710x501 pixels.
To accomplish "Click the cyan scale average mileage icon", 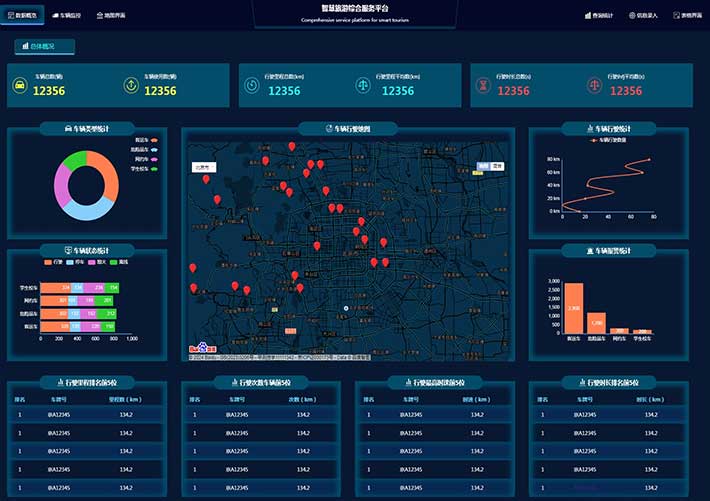I will point(363,86).
